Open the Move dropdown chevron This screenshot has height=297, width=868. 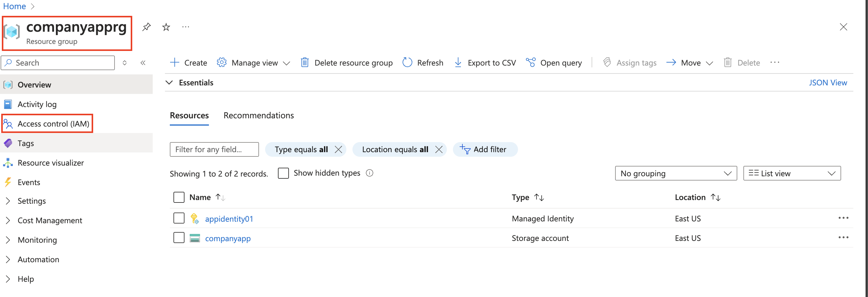tap(709, 63)
